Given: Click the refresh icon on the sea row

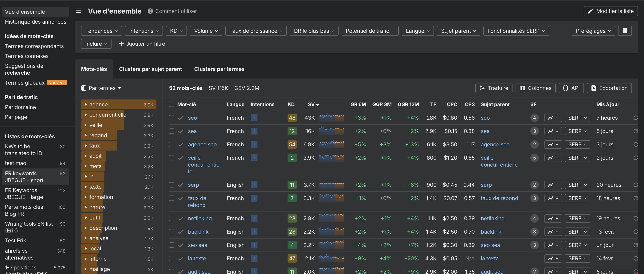Looking at the screenshot, I should (636, 131).
